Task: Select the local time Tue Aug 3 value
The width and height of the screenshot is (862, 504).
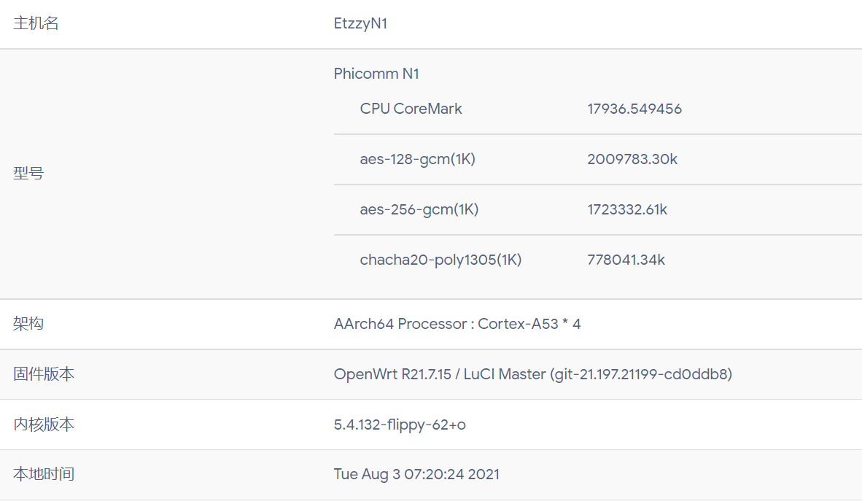Action: coord(416,474)
